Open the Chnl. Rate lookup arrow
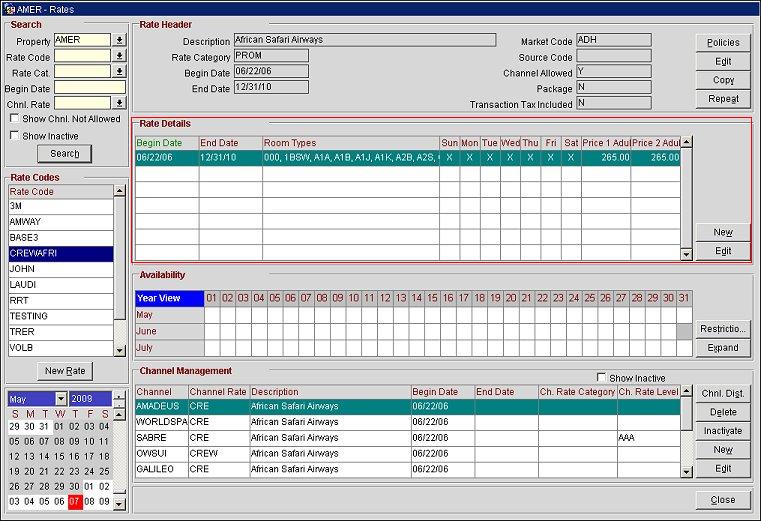761x521 pixels. pyautogui.click(x=120, y=103)
